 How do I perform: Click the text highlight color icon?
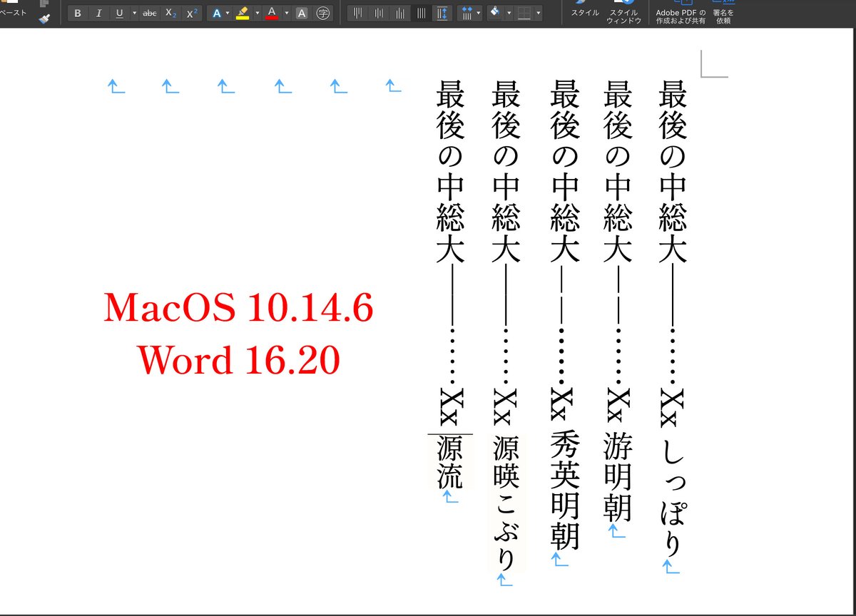241,11
